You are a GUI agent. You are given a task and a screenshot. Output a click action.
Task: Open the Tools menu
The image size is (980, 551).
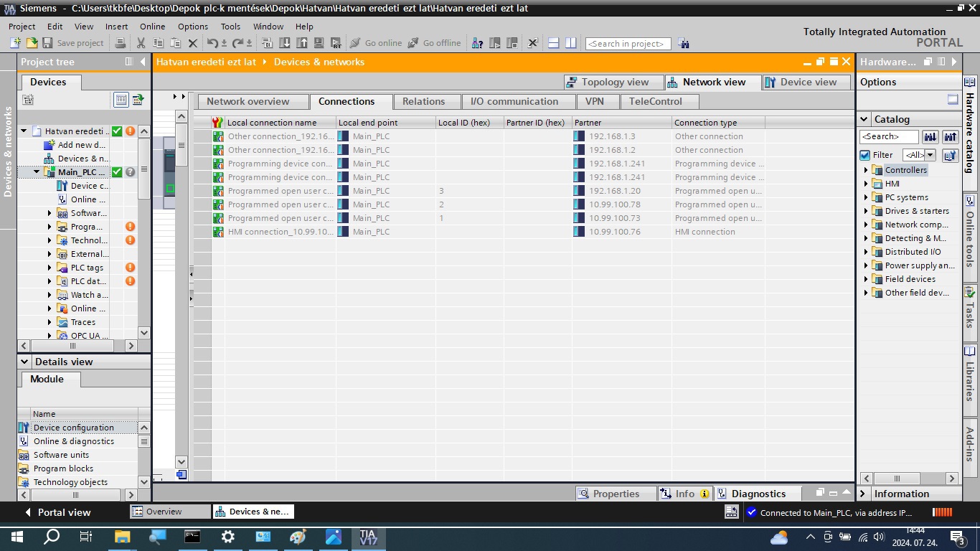click(x=230, y=27)
